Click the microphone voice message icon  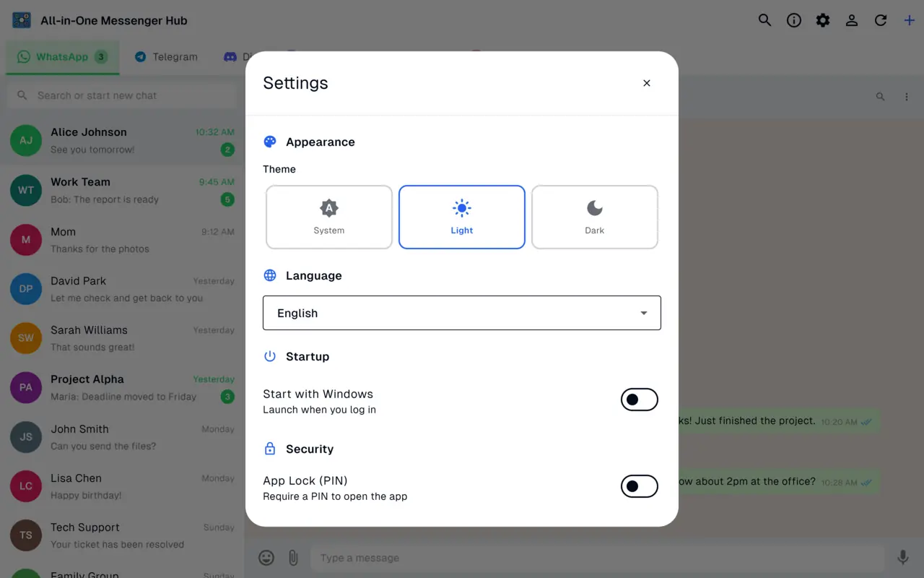[x=903, y=558]
